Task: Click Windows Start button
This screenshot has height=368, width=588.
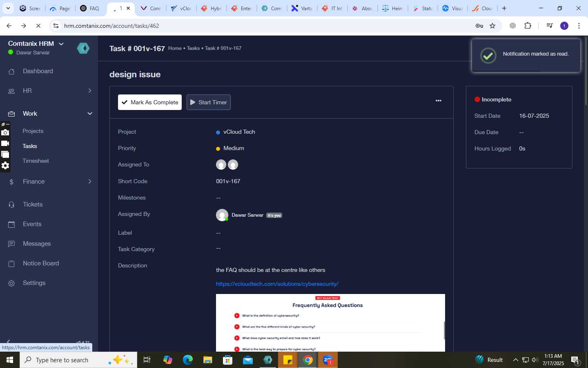Action: [x=10, y=360]
